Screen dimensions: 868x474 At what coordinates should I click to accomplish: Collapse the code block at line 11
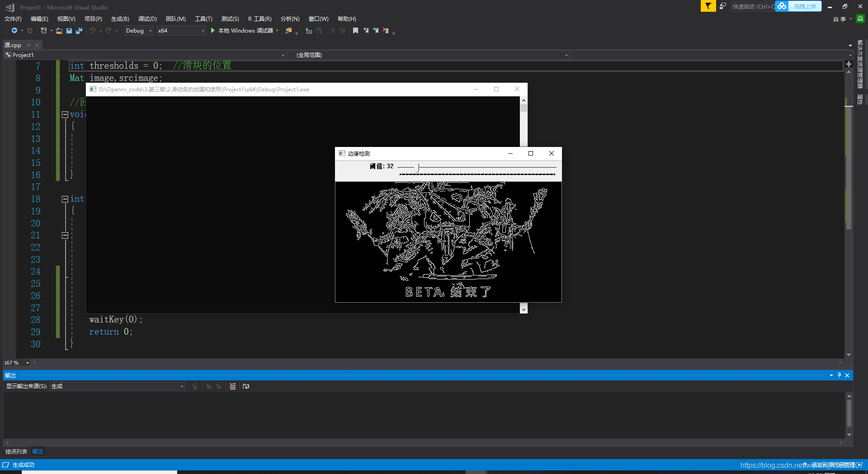(x=65, y=114)
